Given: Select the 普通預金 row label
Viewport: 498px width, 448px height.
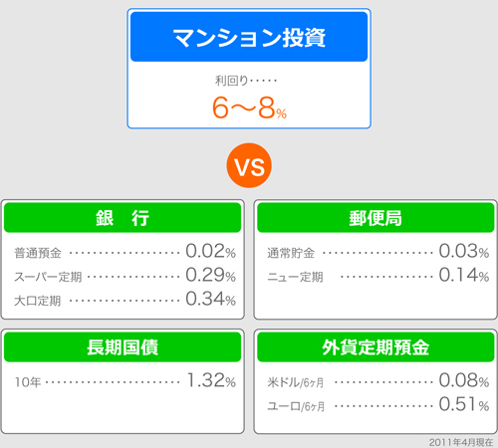Looking at the screenshot, I should coord(38,253).
